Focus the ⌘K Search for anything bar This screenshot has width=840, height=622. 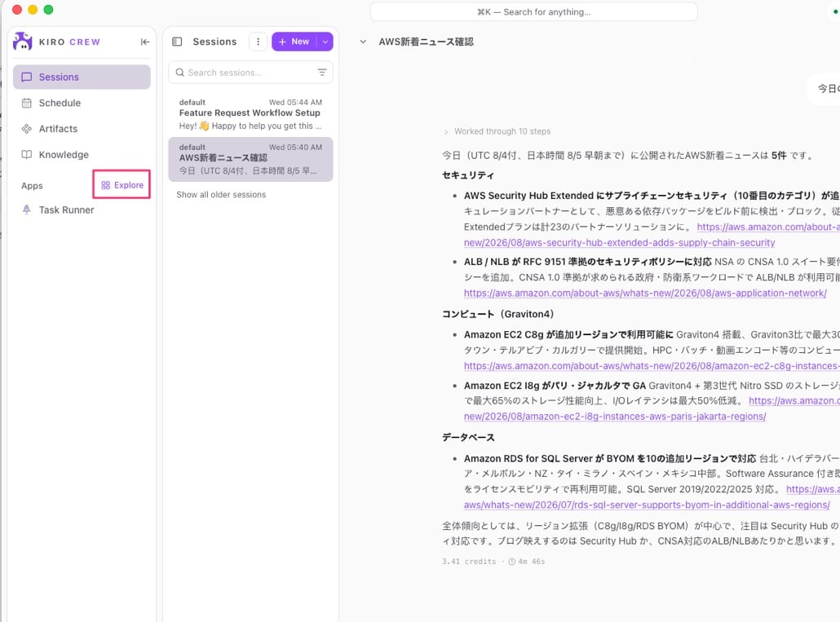(x=533, y=11)
